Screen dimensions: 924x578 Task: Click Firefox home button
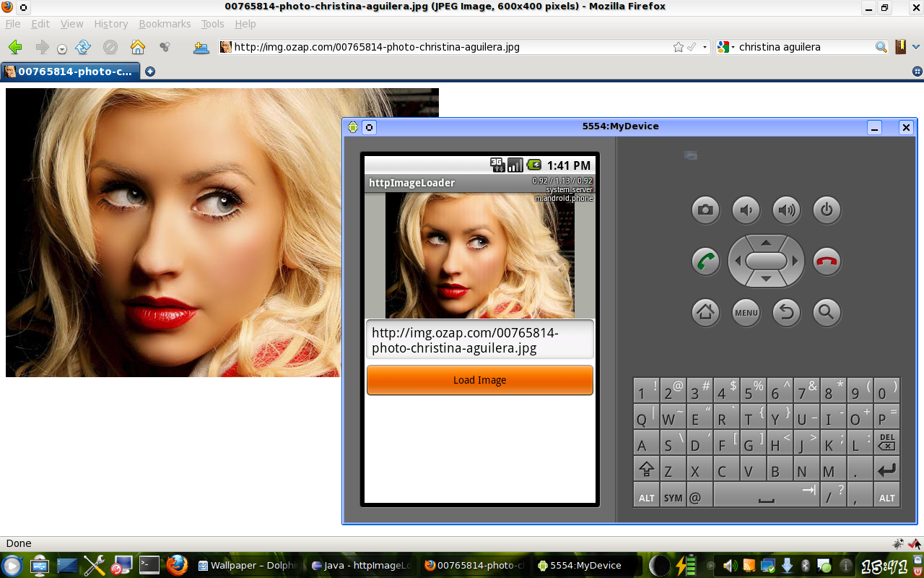coord(138,47)
